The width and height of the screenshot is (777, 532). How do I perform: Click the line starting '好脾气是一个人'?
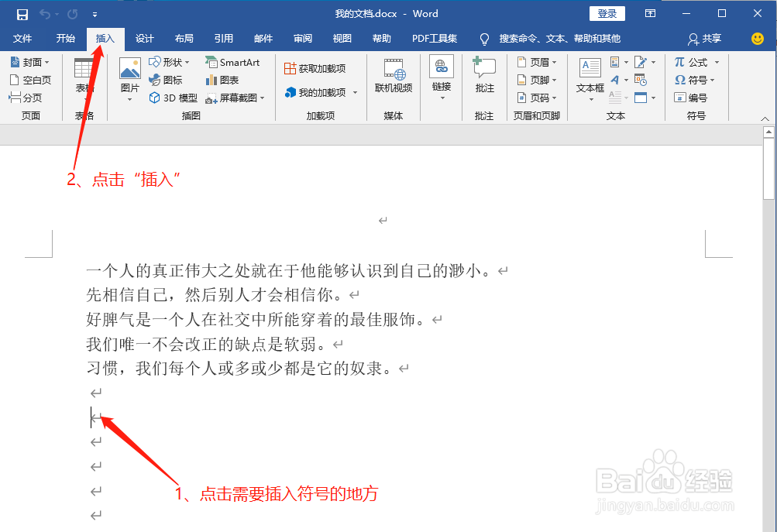coord(256,320)
